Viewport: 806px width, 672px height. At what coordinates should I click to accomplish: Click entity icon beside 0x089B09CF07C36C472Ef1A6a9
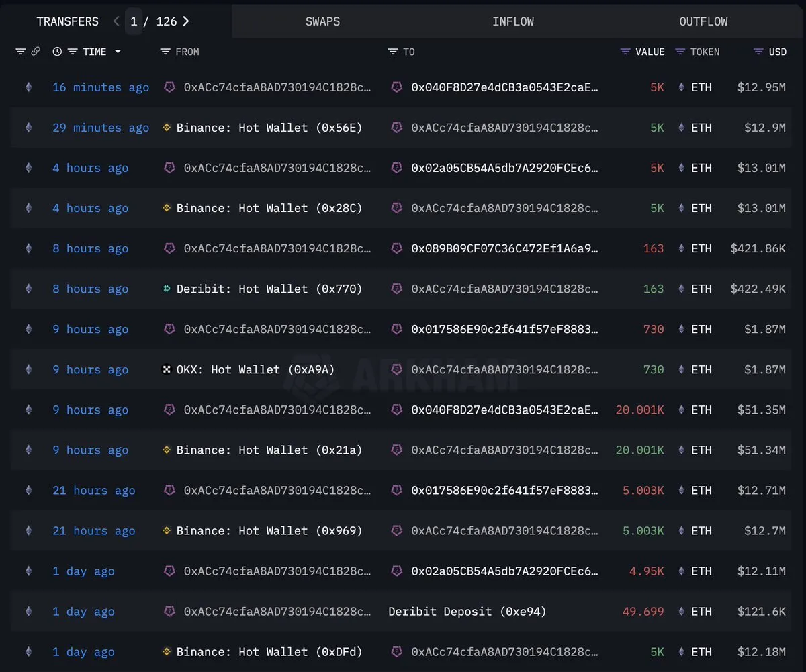(397, 248)
